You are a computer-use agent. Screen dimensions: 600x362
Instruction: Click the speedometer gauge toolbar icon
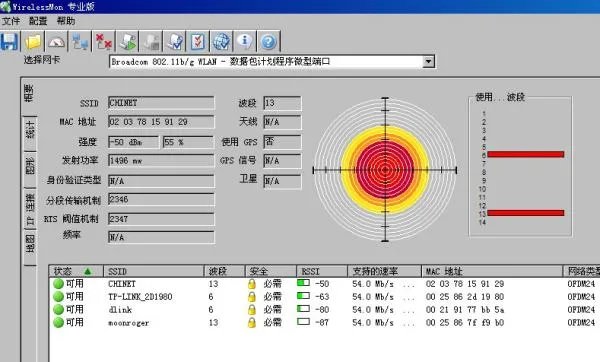click(56, 42)
